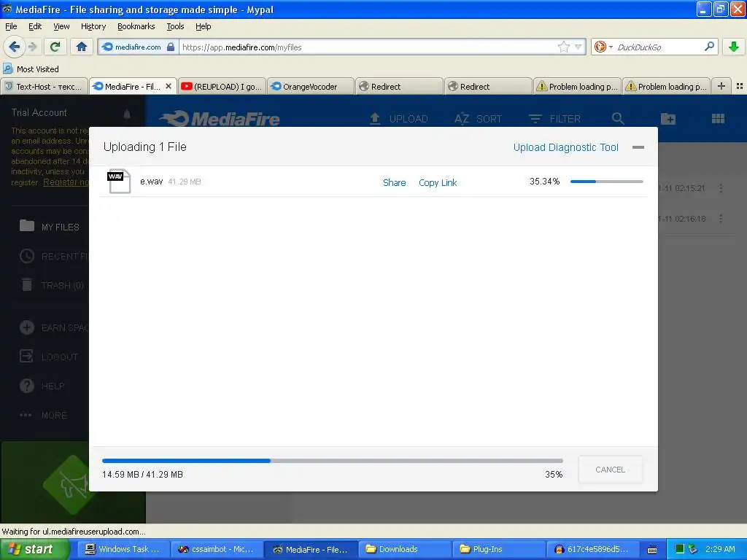Focus the address bar URL field
Viewport: 747px width, 560px height.
point(367,47)
